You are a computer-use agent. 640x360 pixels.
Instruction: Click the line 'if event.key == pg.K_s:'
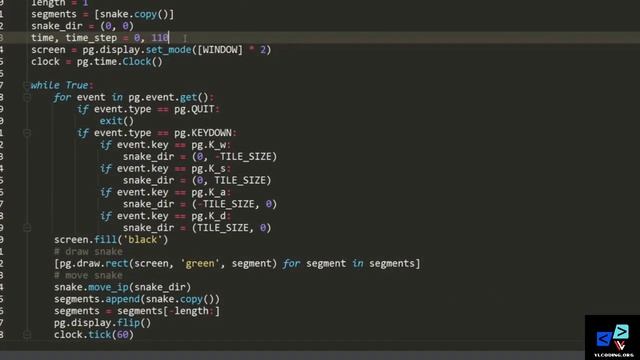165,168
